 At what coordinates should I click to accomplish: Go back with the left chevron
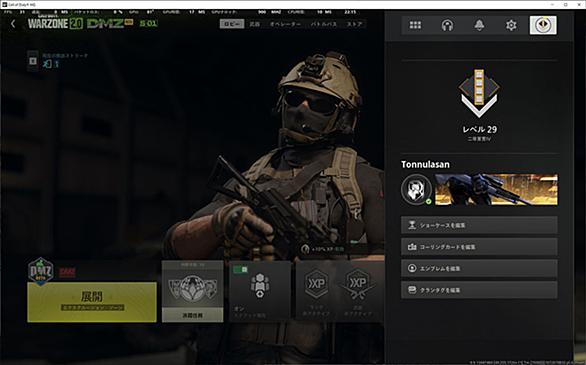(x=13, y=24)
